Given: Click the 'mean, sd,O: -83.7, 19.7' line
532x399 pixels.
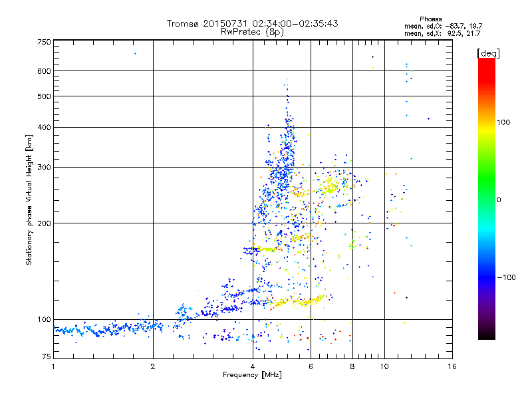Looking at the screenshot, I should pos(443,26).
